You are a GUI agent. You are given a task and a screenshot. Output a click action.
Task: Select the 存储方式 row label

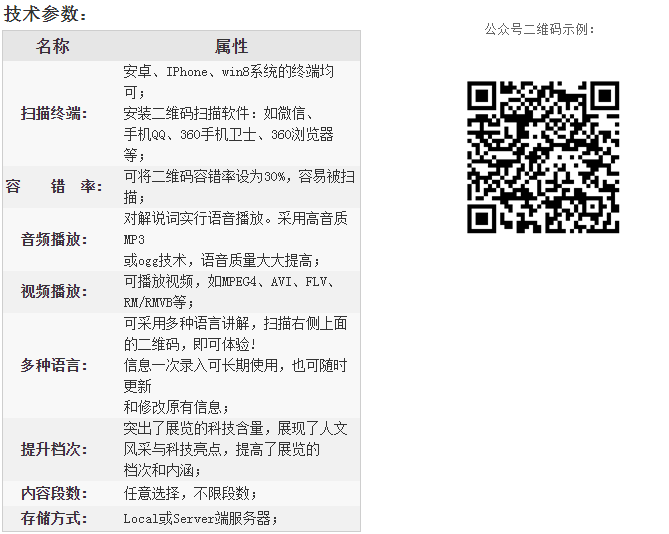pos(54,519)
